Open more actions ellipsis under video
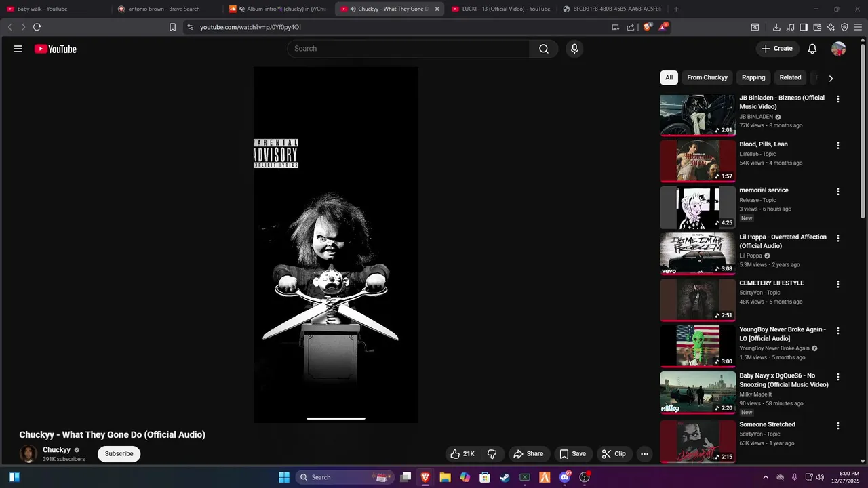This screenshot has height=488, width=868. point(645,454)
